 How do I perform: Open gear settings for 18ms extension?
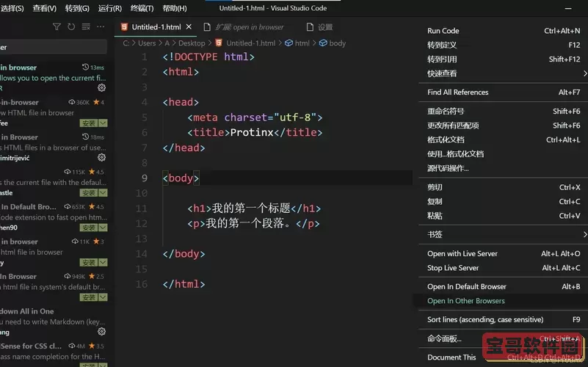(101, 158)
